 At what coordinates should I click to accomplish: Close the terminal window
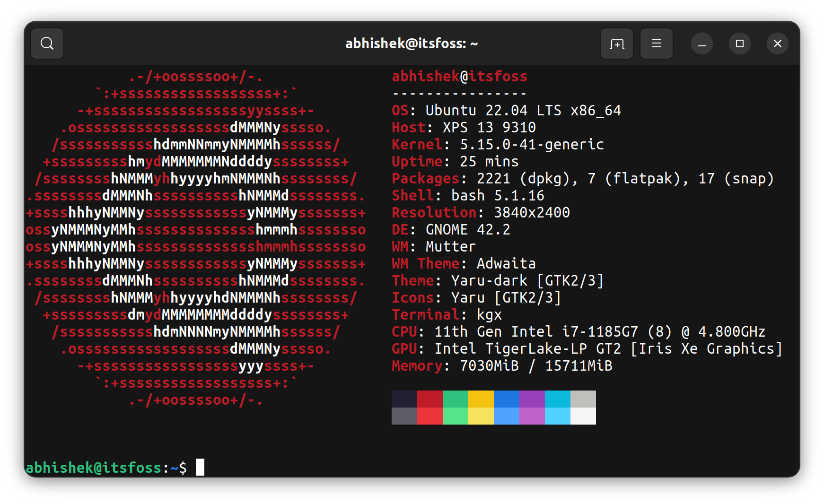(778, 43)
